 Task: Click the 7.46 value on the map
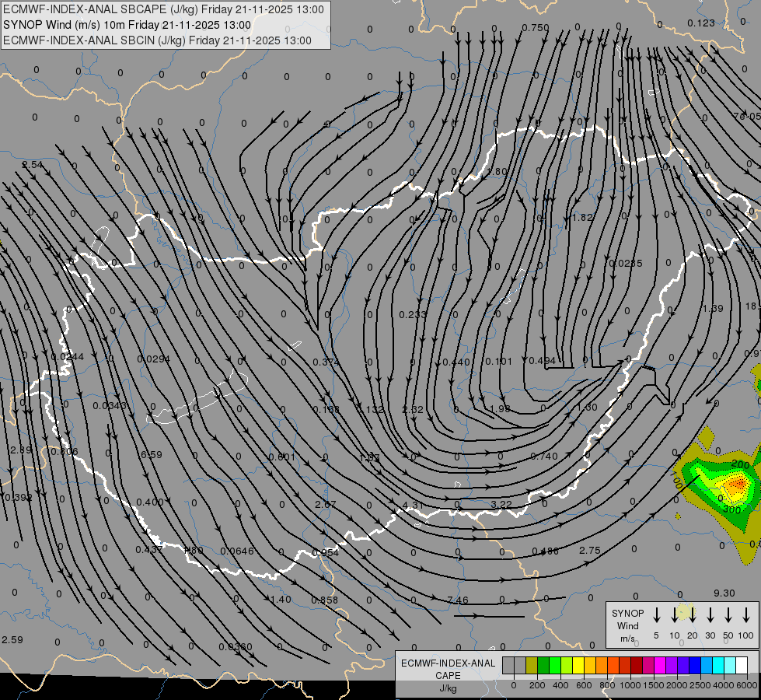coord(458,600)
